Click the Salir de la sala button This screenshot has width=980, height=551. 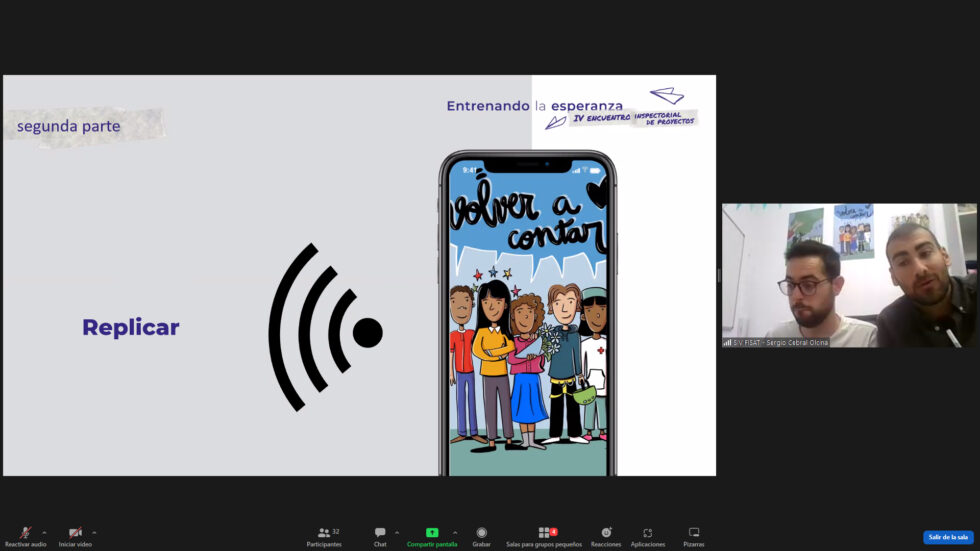point(947,537)
